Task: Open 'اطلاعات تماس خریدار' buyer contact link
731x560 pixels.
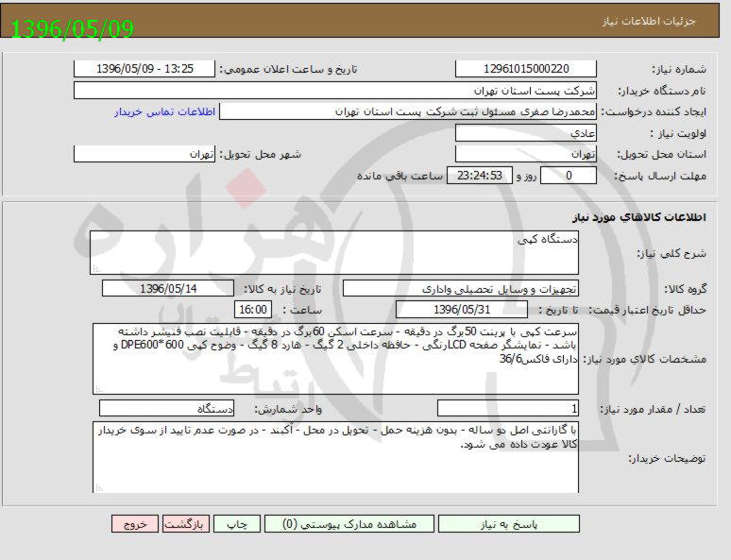Action: pos(164,112)
